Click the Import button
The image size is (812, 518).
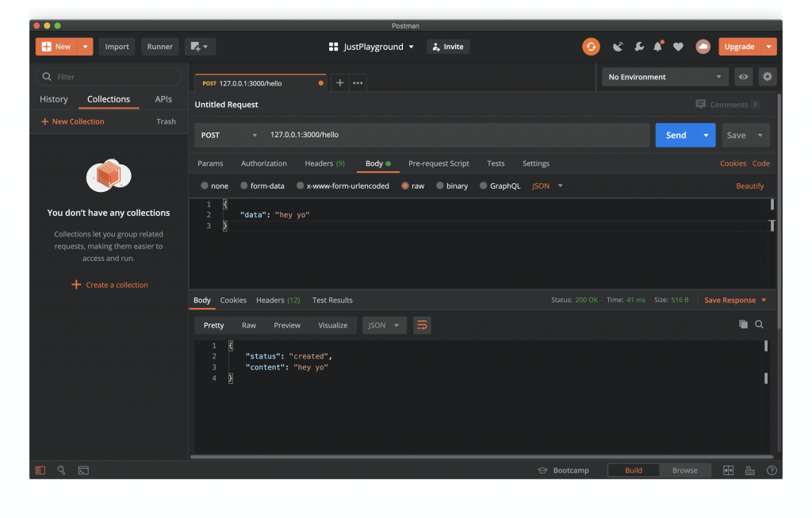coord(117,47)
